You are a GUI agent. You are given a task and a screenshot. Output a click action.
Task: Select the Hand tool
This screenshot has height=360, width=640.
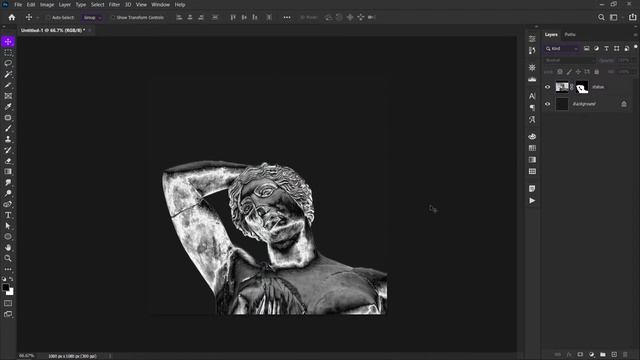pos(8,247)
